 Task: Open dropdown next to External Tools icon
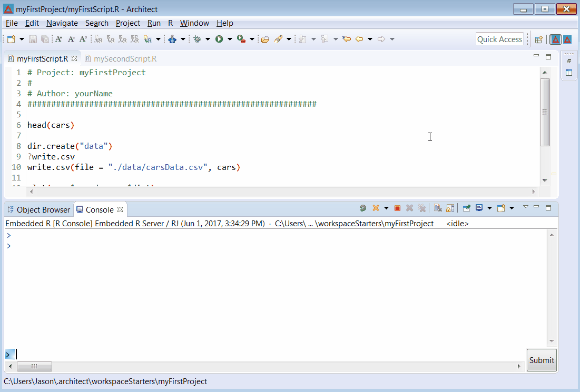252,39
